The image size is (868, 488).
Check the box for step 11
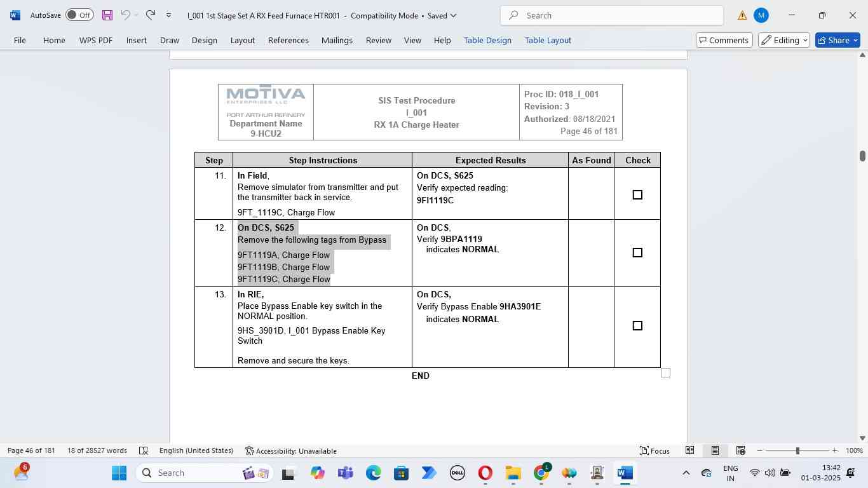coord(637,195)
